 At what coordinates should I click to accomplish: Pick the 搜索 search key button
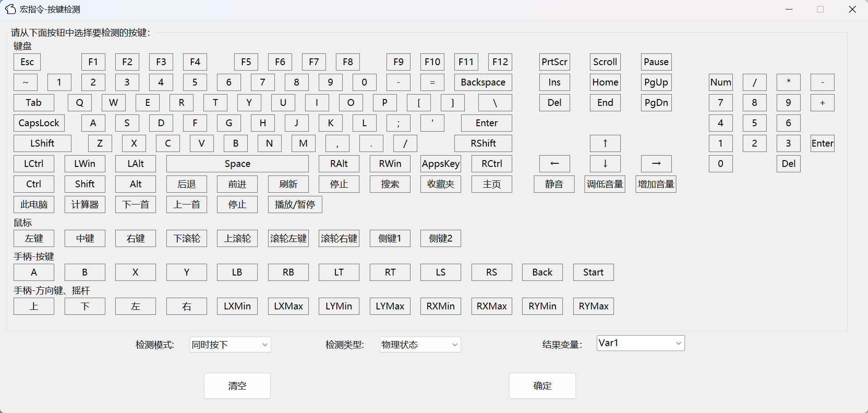tap(390, 184)
